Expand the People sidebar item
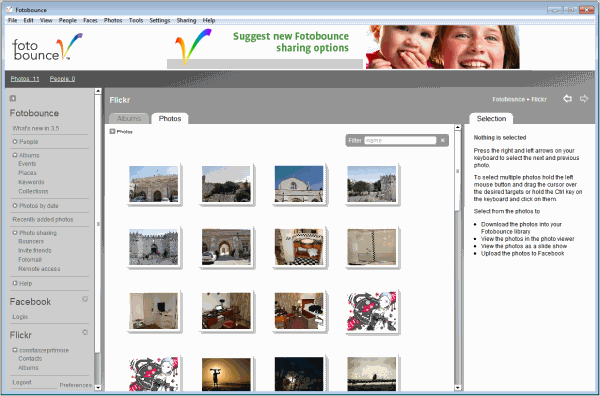The image size is (600, 396). coord(15,142)
